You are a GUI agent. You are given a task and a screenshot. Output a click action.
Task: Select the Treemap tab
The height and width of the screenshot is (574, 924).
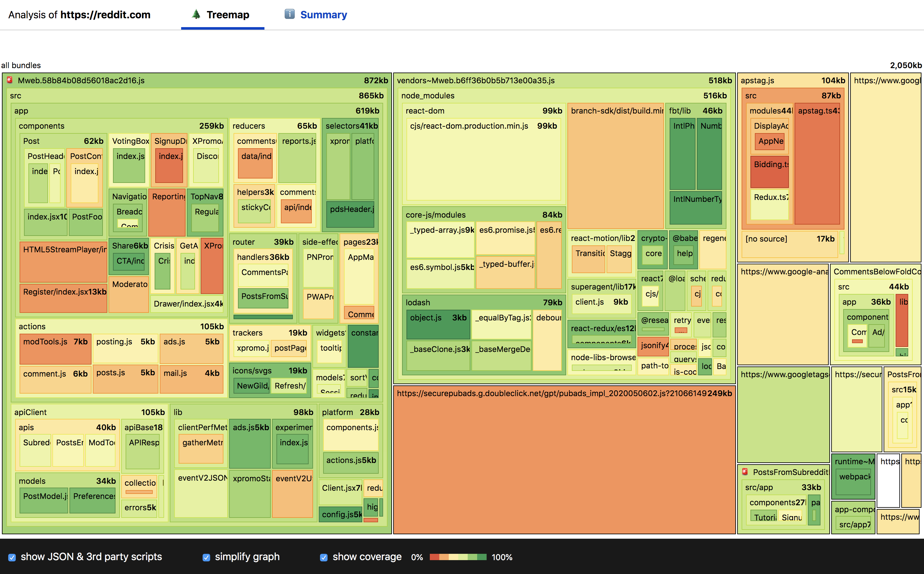(x=228, y=15)
